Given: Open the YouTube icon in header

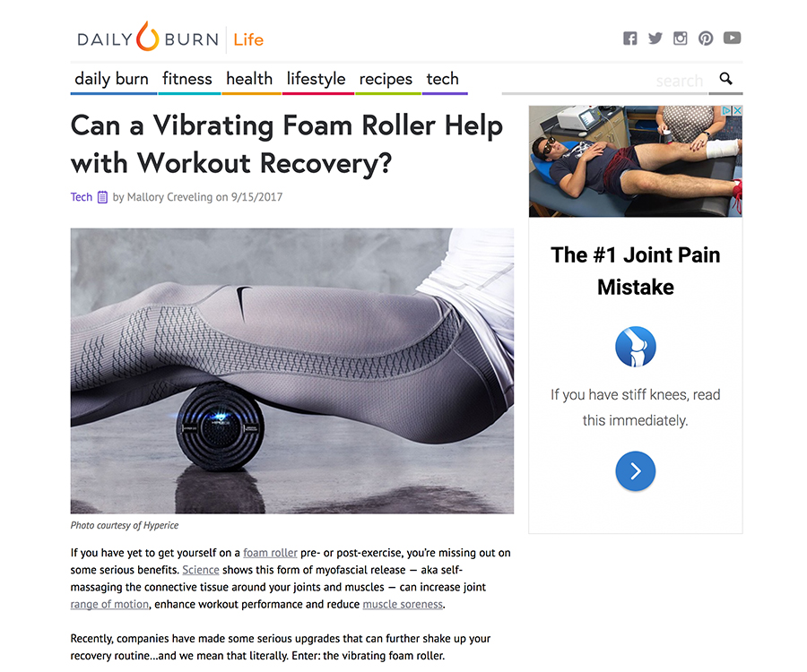Looking at the screenshot, I should pyautogui.click(x=732, y=38).
